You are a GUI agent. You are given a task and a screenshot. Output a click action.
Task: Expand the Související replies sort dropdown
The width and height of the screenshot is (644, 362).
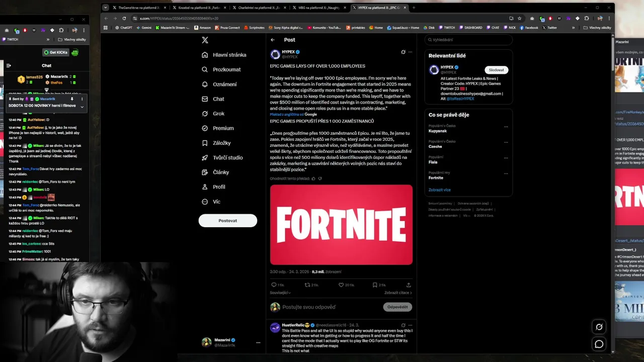(280, 293)
